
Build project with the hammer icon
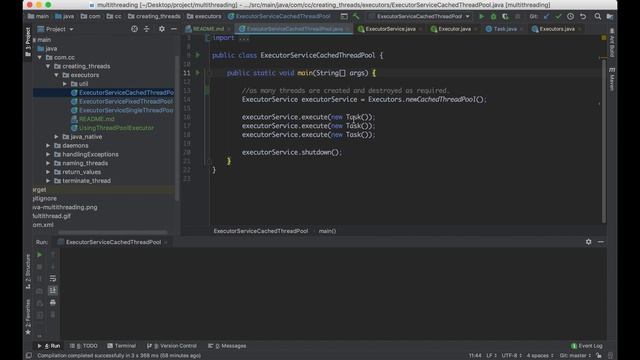point(356,16)
